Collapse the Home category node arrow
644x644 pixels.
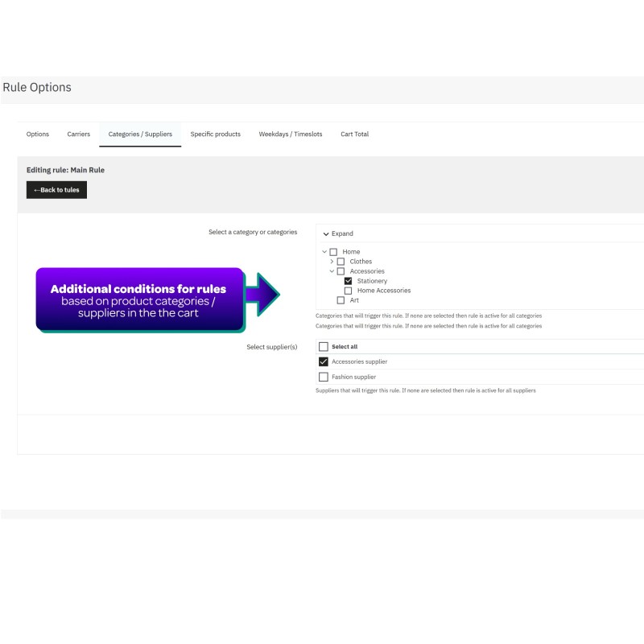tap(324, 251)
